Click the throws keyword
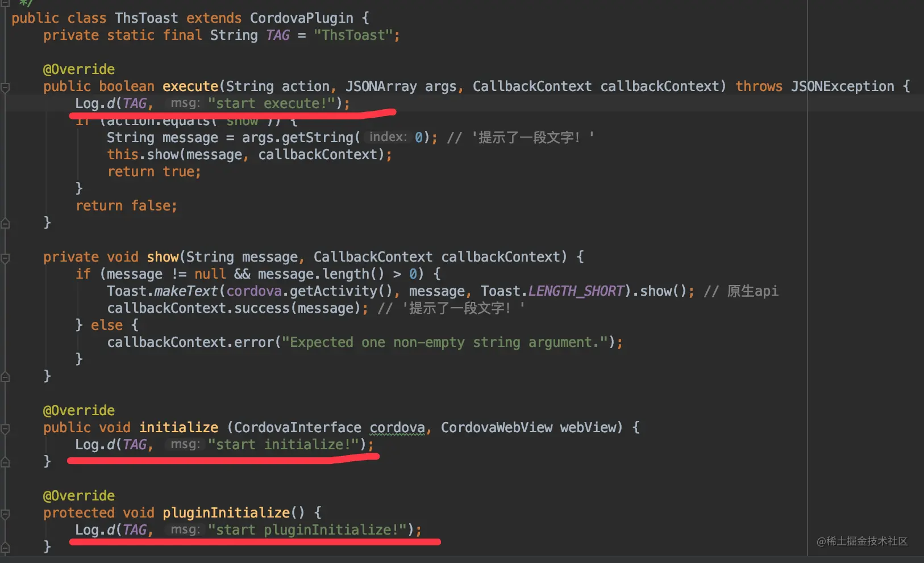 759,86
